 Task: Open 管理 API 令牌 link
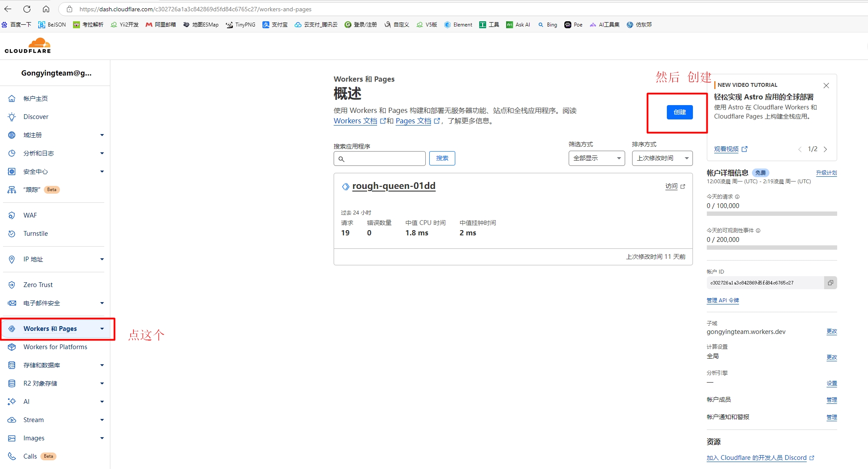pyautogui.click(x=723, y=301)
